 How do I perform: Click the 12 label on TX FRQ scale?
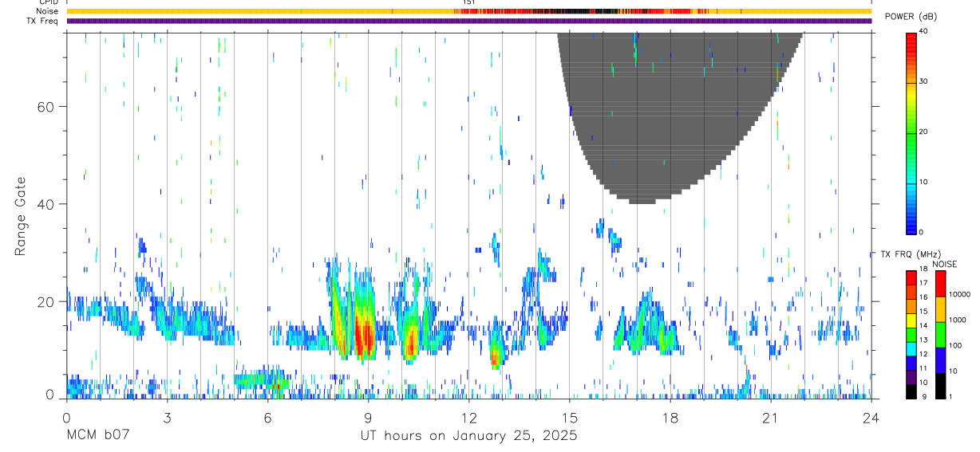[x=924, y=354]
